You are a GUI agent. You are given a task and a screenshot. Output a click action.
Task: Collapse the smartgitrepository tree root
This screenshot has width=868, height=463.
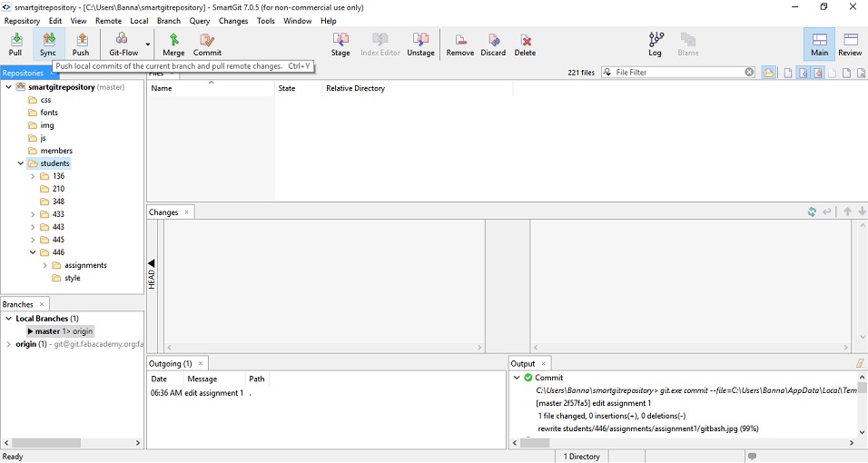coord(8,87)
